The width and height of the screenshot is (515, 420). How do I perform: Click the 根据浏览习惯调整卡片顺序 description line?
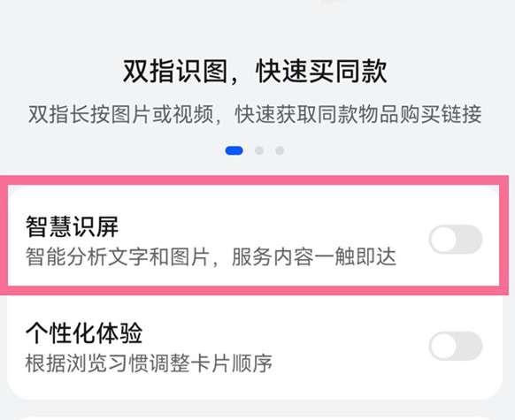click(x=149, y=363)
